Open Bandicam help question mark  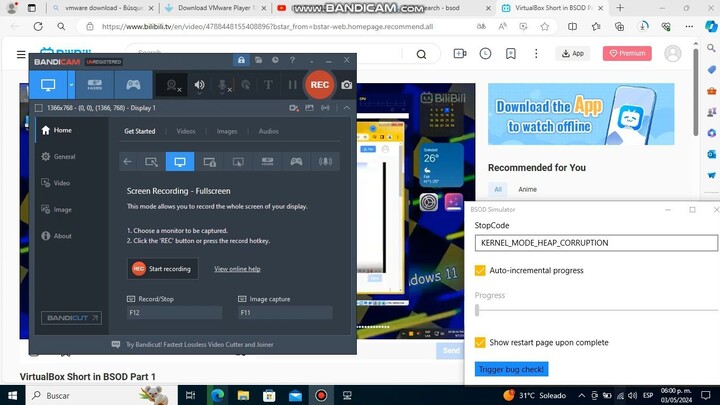[x=292, y=60]
